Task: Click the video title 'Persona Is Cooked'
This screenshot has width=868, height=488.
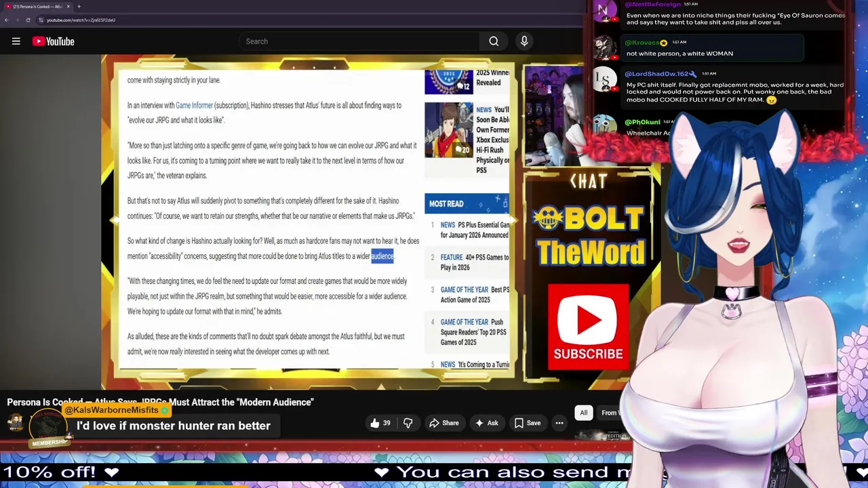Action: pyautogui.click(x=160, y=402)
